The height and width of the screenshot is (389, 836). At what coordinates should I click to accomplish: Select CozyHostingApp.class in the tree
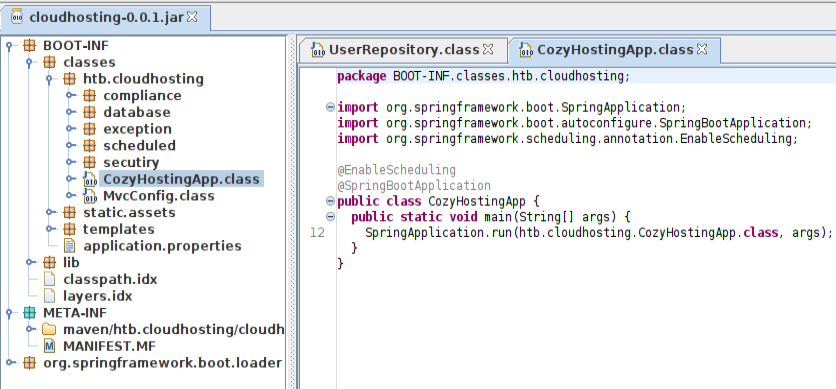coord(181,179)
